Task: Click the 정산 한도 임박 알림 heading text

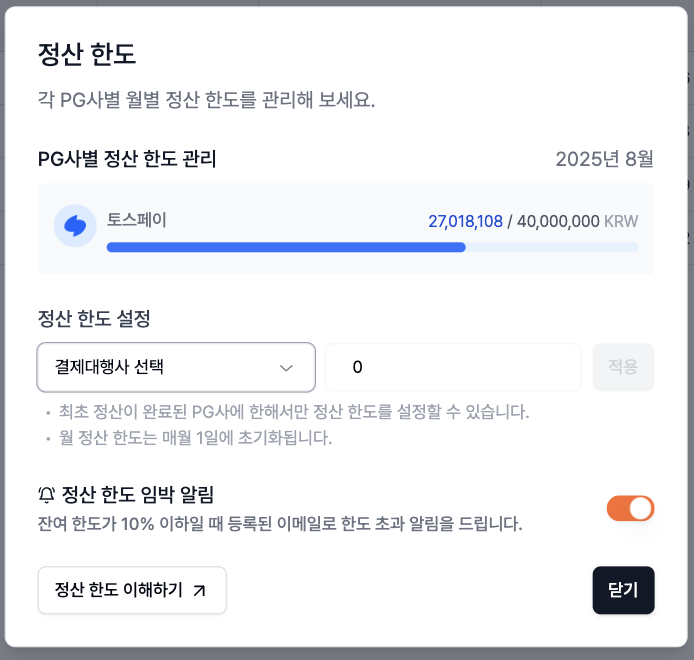Action: [x=138, y=494]
